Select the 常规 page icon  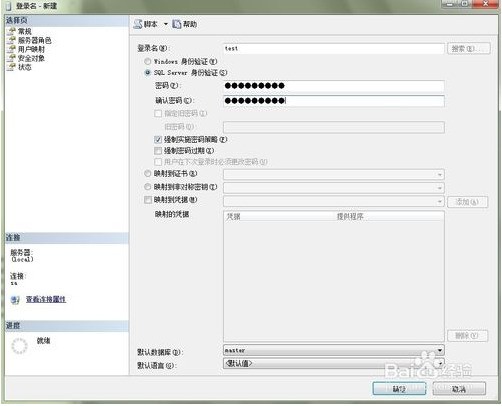[x=11, y=31]
